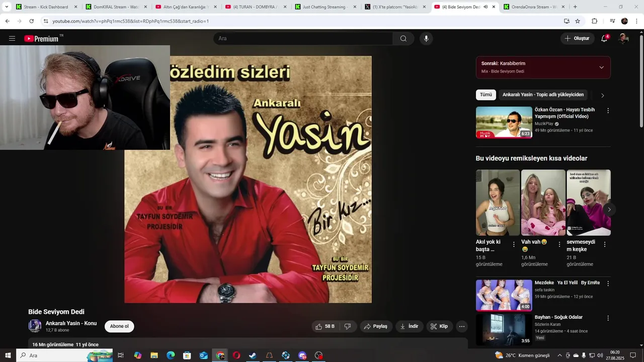Open taskbar volume control icon
The height and width of the screenshot is (362, 644).
pos(600,355)
